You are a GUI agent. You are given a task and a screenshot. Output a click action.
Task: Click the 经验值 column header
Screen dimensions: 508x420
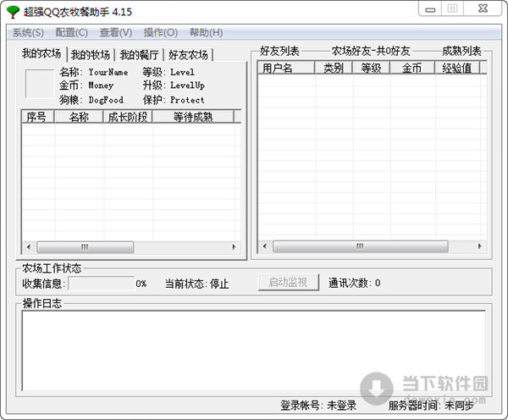(x=457, y=68)
